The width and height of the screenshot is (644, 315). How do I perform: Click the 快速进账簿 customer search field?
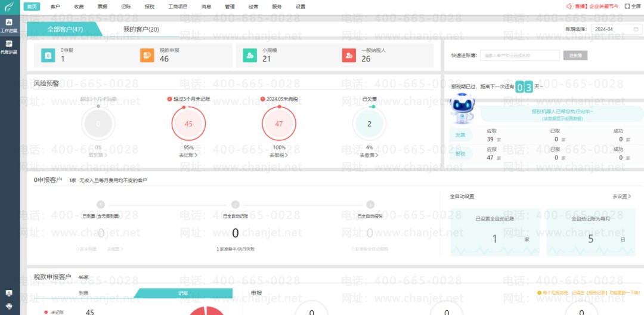coord(519,55)
